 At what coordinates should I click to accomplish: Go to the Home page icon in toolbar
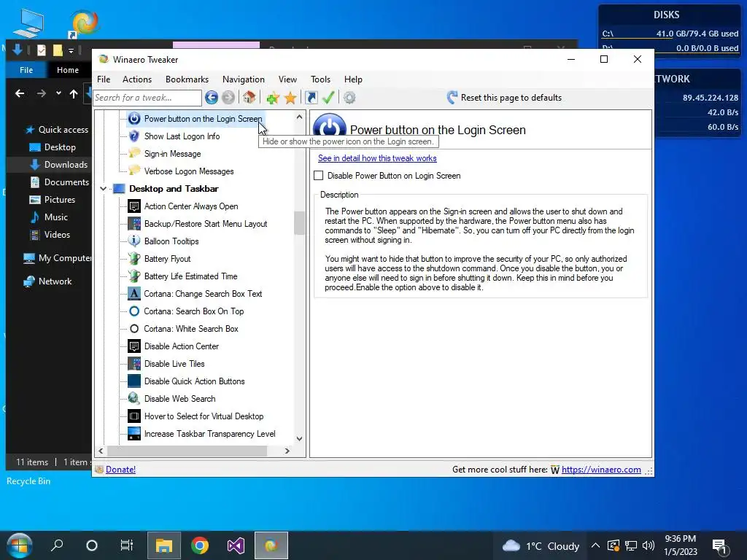249,98
